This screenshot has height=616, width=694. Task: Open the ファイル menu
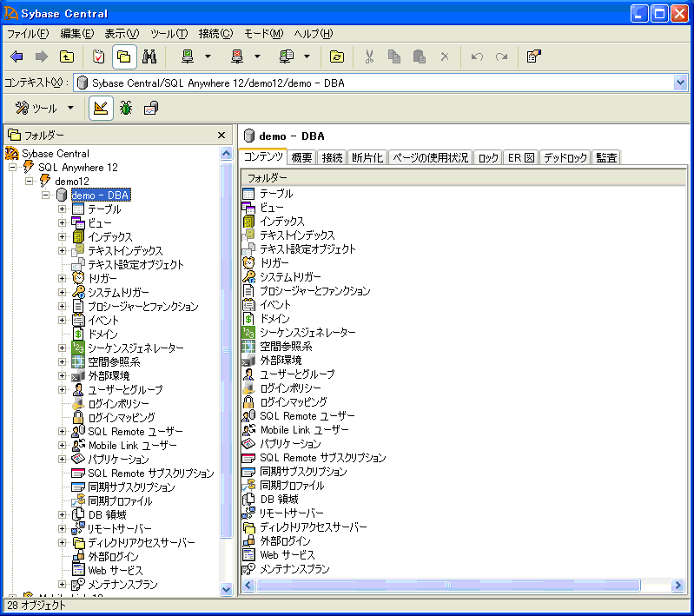click(x=28, y=34)
